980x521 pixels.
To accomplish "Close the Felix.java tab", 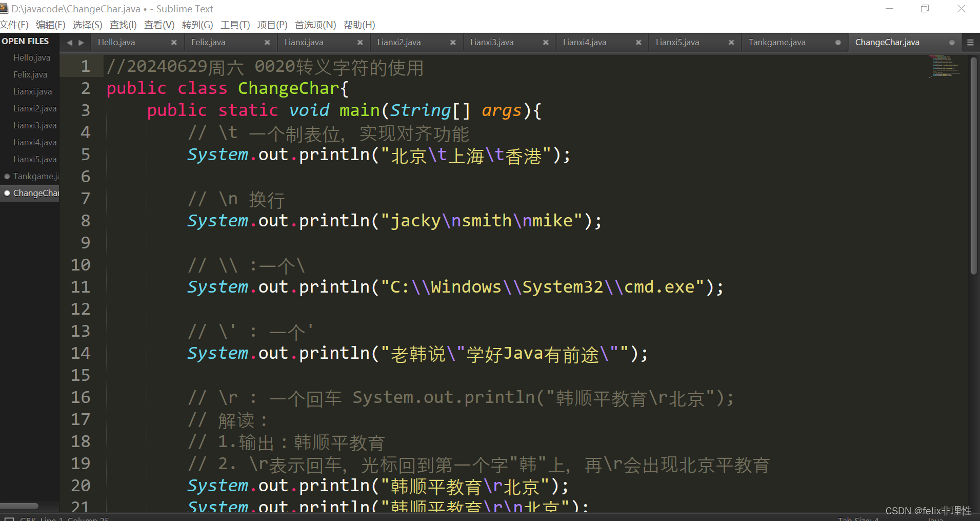I will (267, 43).
